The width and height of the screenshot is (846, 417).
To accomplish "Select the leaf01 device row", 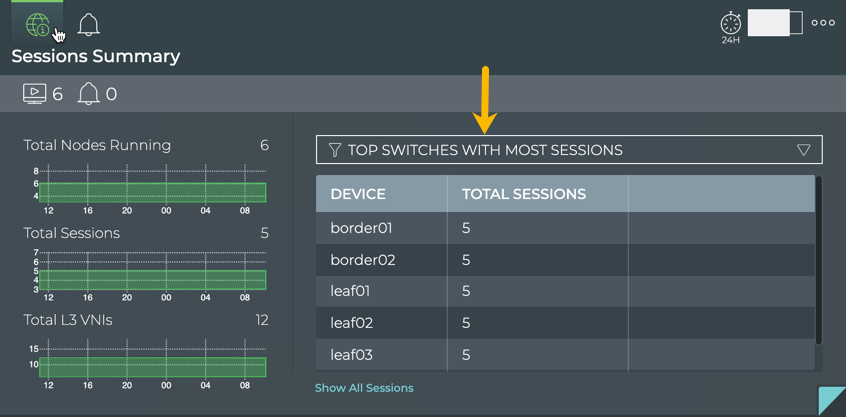I will click(x=350, y=291).
